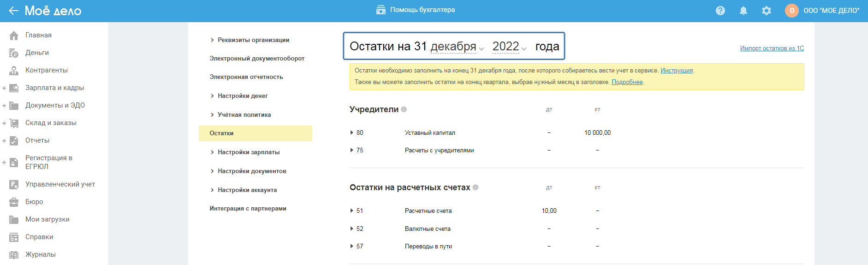Click Переводы в пути row label

coord(428,246)
